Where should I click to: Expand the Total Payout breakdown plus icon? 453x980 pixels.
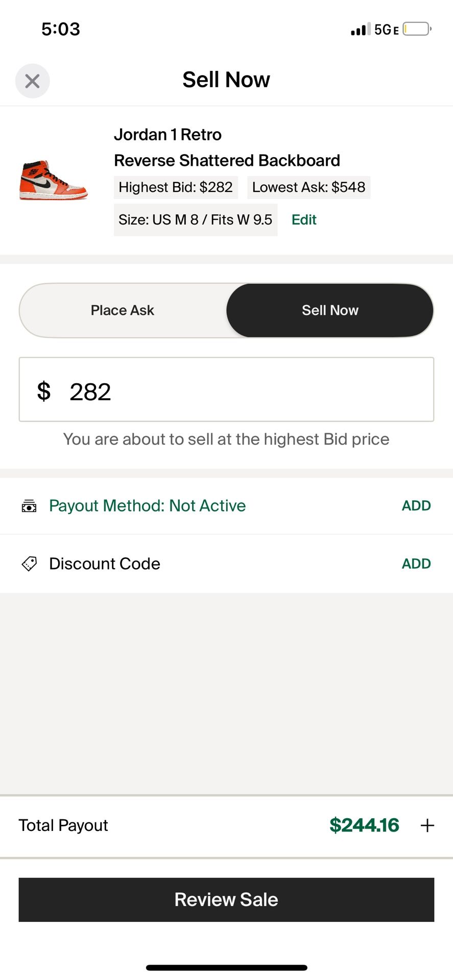click(427, 825)
